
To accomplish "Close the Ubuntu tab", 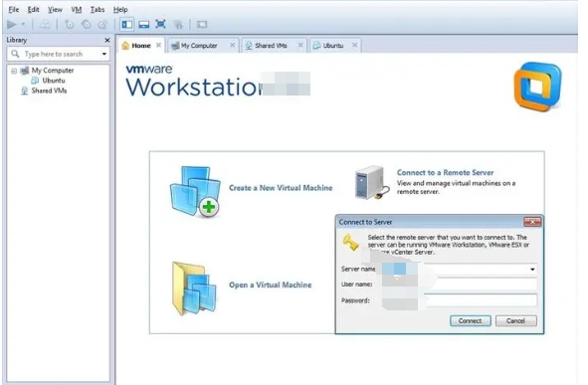I will pyautogui.click(x=355, y=45).
